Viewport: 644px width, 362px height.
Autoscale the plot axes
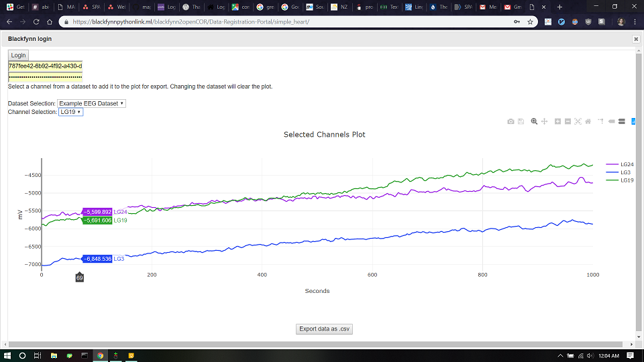[578, 121]
